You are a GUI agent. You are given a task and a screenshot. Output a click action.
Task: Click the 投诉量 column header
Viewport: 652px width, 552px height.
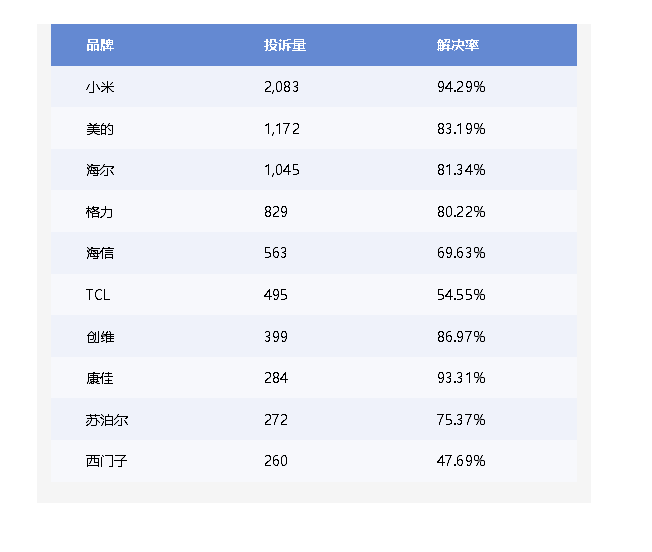coord(285,45)
